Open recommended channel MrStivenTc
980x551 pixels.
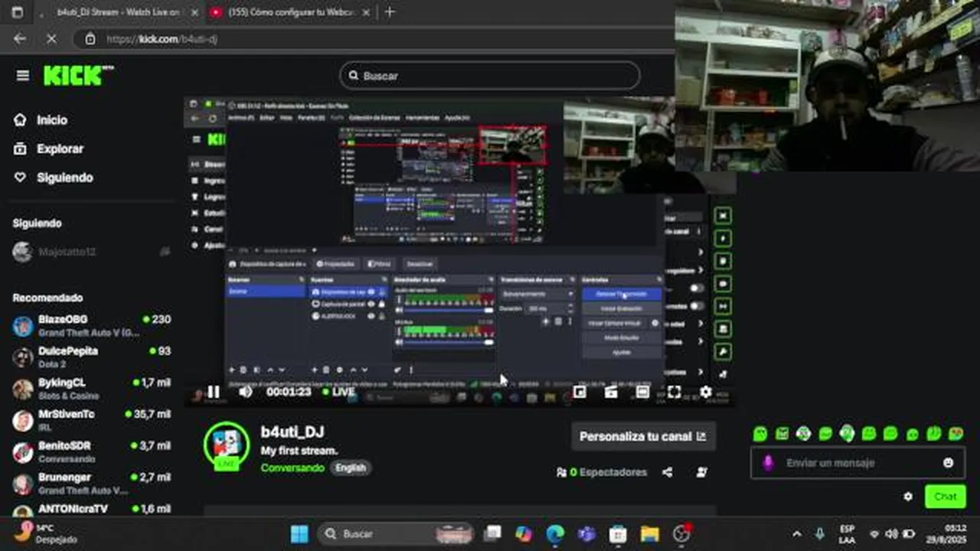pos(90,420)
